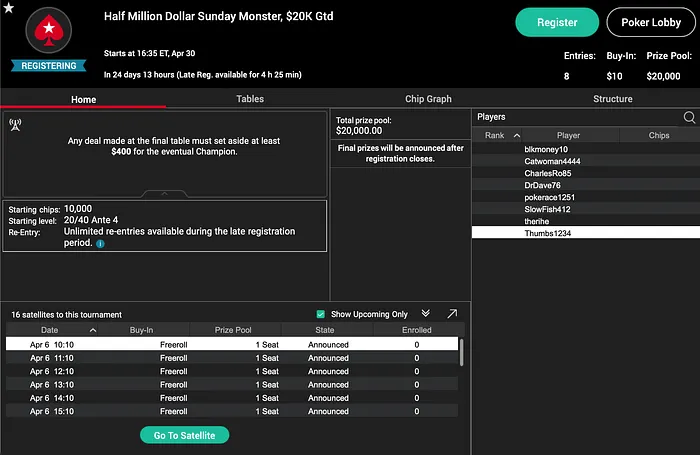Viewport: 700px width, 455px height.
Task: Open the Chip Graph tab
Action: [x=428, y=99]
